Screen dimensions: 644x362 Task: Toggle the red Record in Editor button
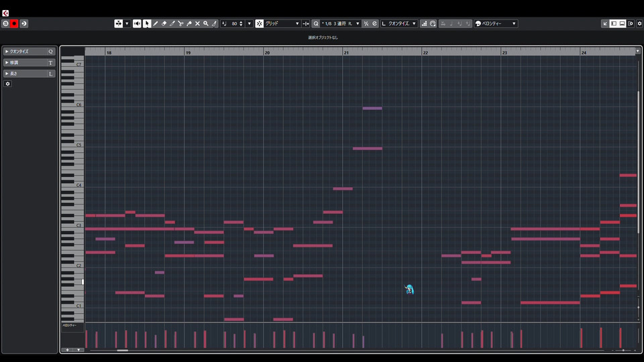[14, 24]
